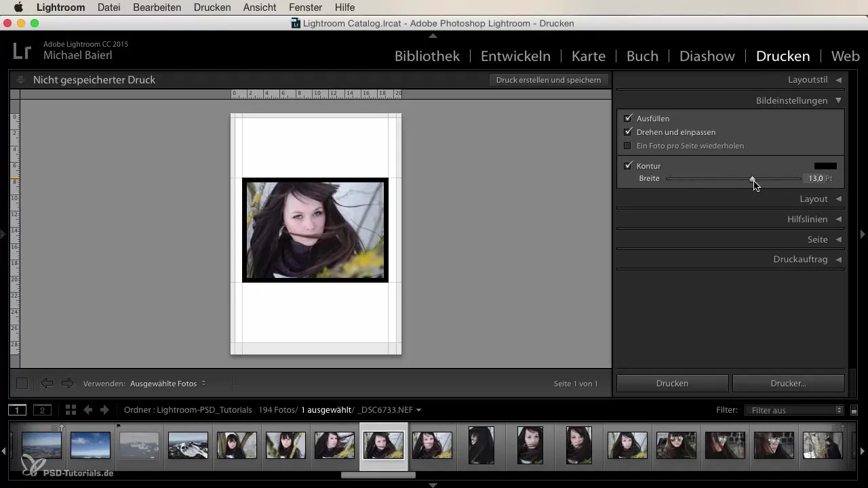This screenshot has height=488, width=868.
Task: Click Druck erstellen und speichern button
Action: pyautogui.click(x=549, y=80)
